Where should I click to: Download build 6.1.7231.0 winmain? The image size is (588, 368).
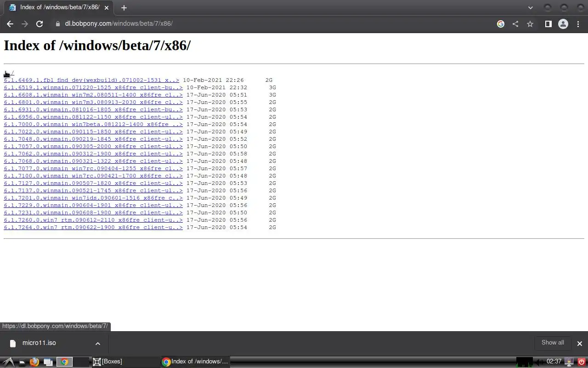(x=93, y=213)
